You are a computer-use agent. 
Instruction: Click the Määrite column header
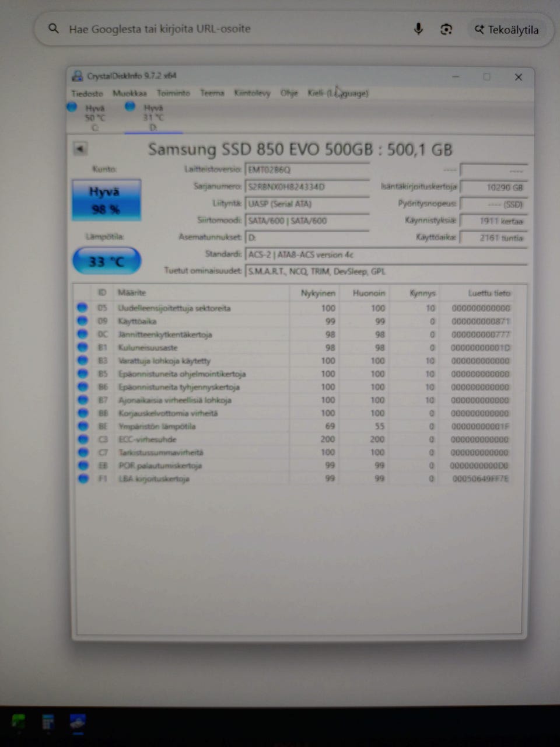[132, 292]
